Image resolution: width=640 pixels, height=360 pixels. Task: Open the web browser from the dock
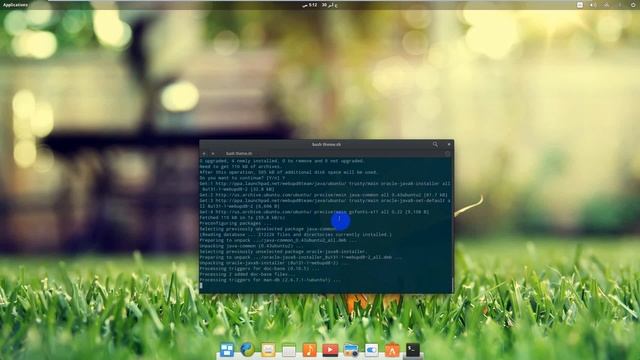[247, 350]
